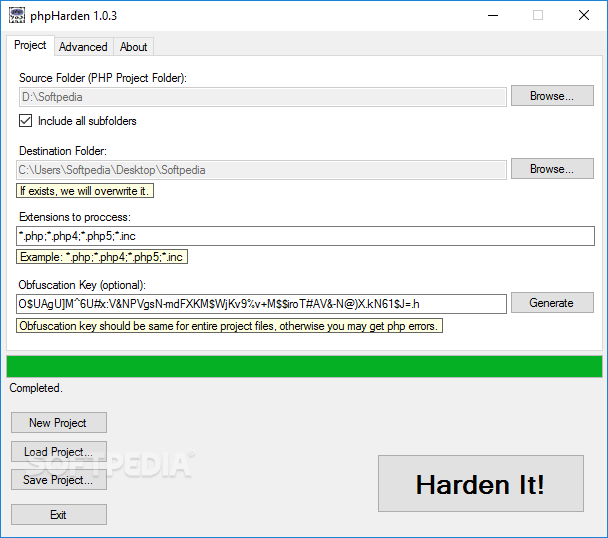Click the Extensions to process field
This screenshot has width=608, height=538.
305,236
